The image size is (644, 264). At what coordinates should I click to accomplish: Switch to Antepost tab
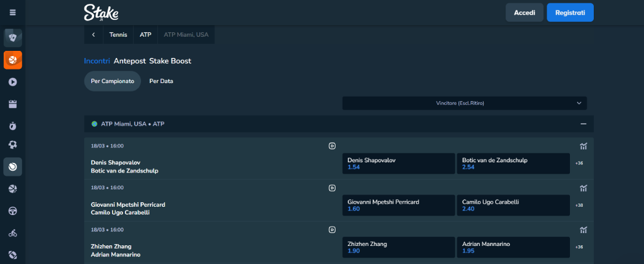click(x=130, y=61)
